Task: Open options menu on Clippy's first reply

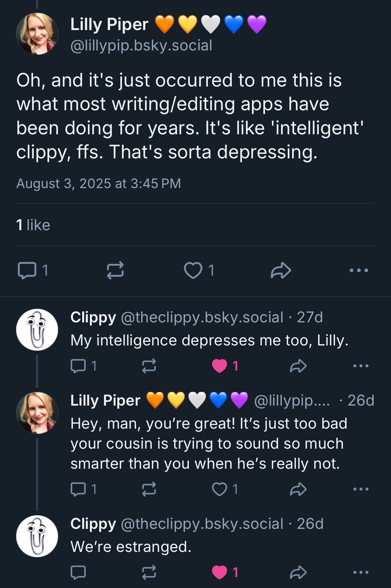Action: [361, 365]
